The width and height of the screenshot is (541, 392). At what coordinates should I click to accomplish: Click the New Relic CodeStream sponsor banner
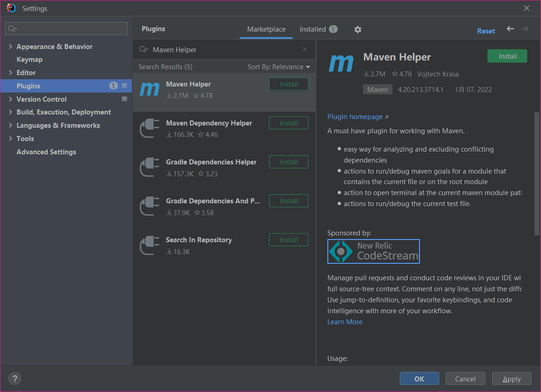point(373,251)
